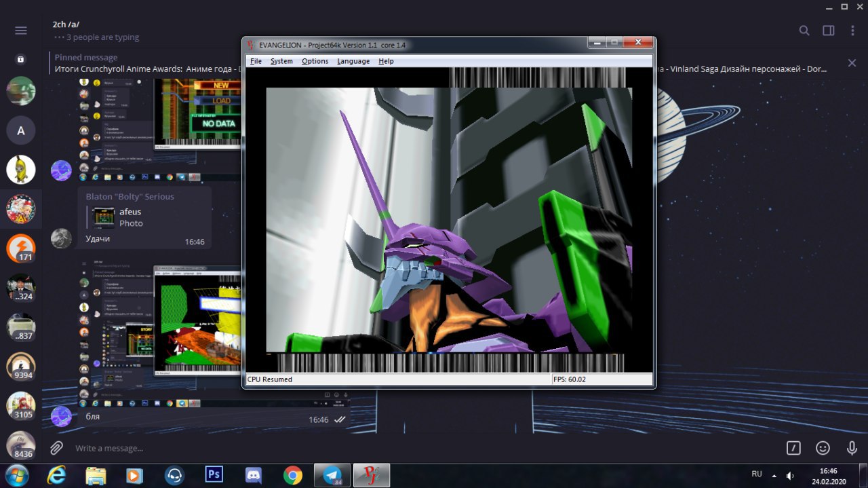Open the chat with letter A avatar
Screen dimensions: 868x488
21,130
